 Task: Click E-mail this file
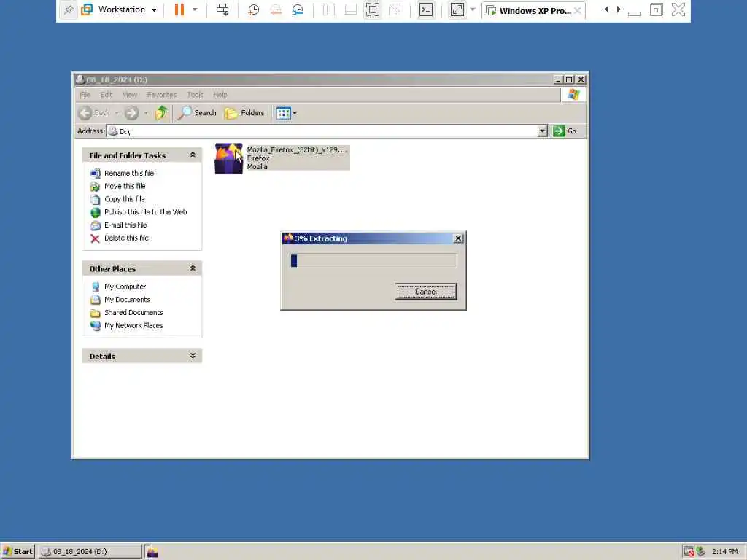click(125, 225)
